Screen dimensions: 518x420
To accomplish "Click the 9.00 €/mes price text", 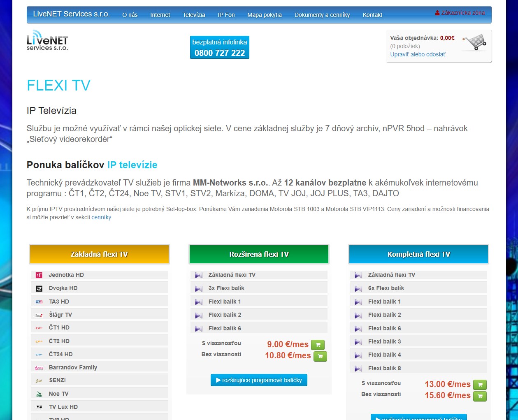I will 288,344.
